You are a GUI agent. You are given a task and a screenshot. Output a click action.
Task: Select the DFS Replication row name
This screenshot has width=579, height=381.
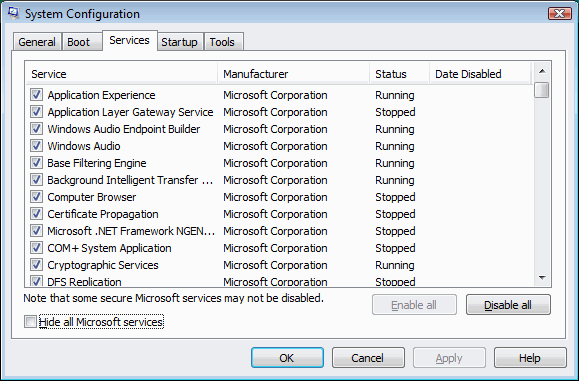(x=84, y=282)
